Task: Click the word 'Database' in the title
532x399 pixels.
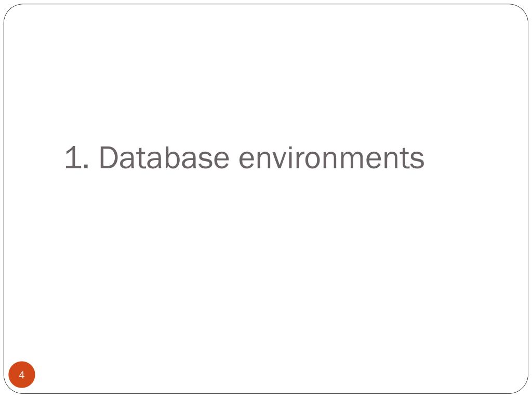Action: coord(164,157)
